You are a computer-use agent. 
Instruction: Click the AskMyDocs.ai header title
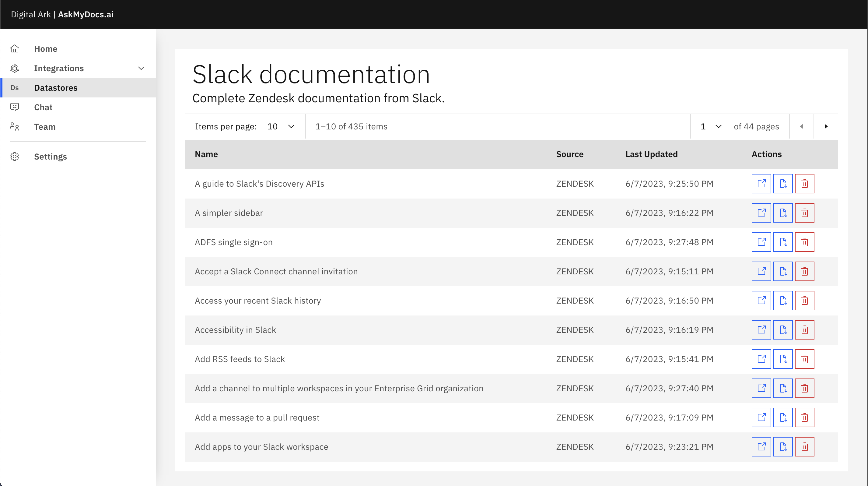[x=86, y=15]
